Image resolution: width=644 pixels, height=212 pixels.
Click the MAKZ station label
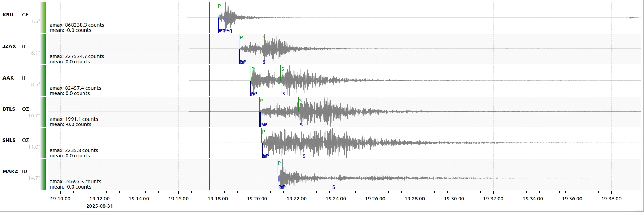(10, 171)
